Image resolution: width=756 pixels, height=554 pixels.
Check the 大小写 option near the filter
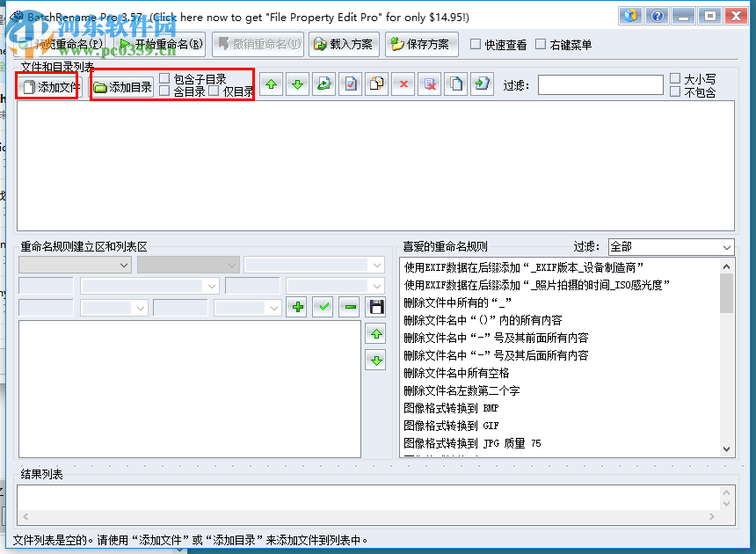tap(677, 78)
